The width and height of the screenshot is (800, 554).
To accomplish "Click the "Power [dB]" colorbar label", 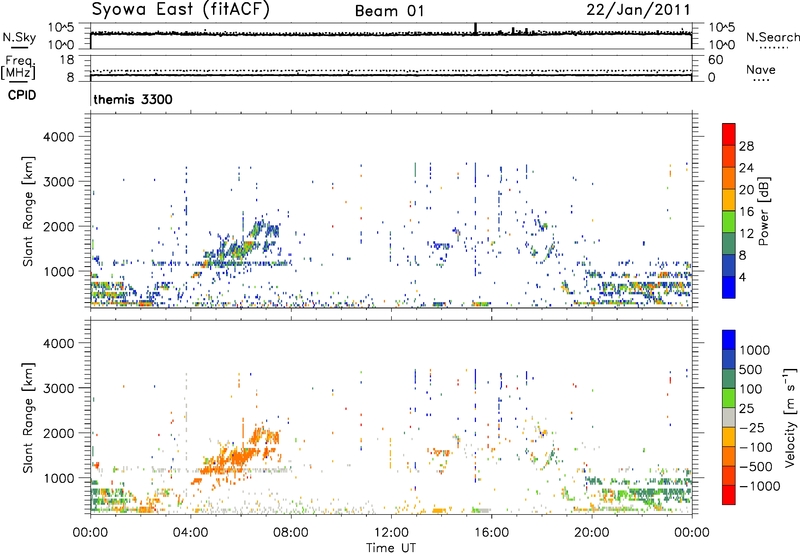I will click(763, 211).
